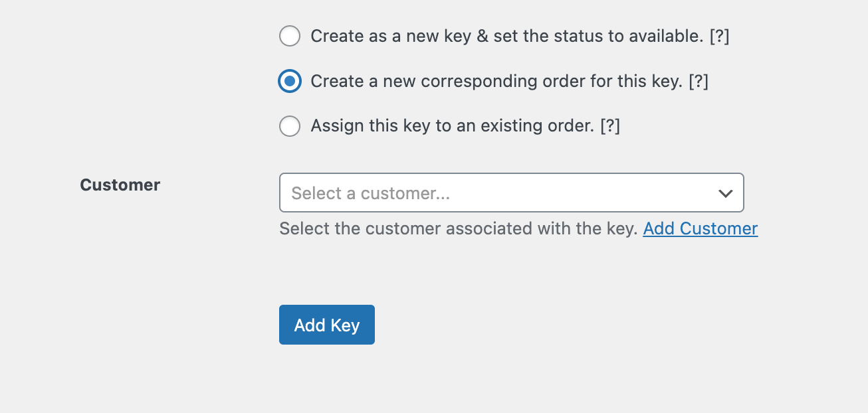This screenshot has height=413, width=868.
Task: Select 'Assign this key to an existing order'
Action: click(290, 125)
